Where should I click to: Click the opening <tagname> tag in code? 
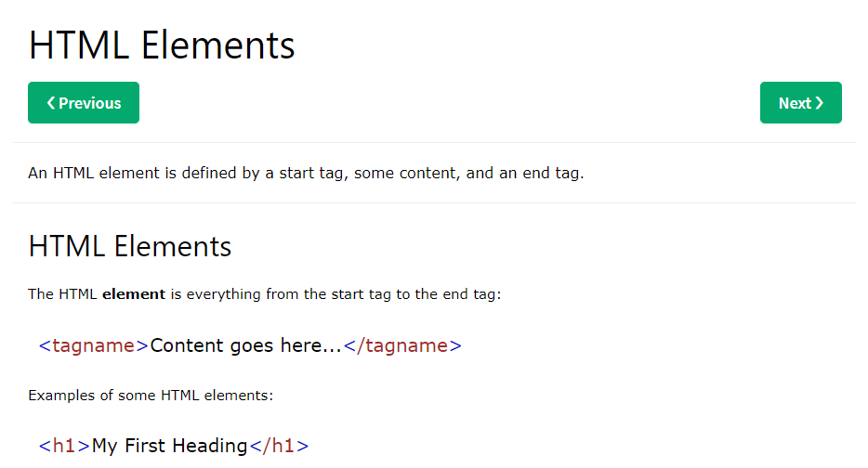[93, 346]
